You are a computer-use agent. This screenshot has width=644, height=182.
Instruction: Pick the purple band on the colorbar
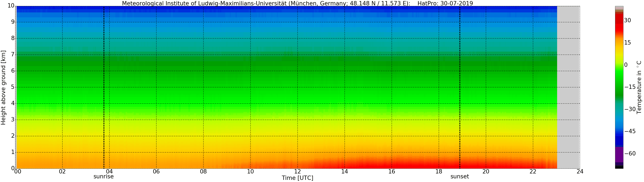619,155
